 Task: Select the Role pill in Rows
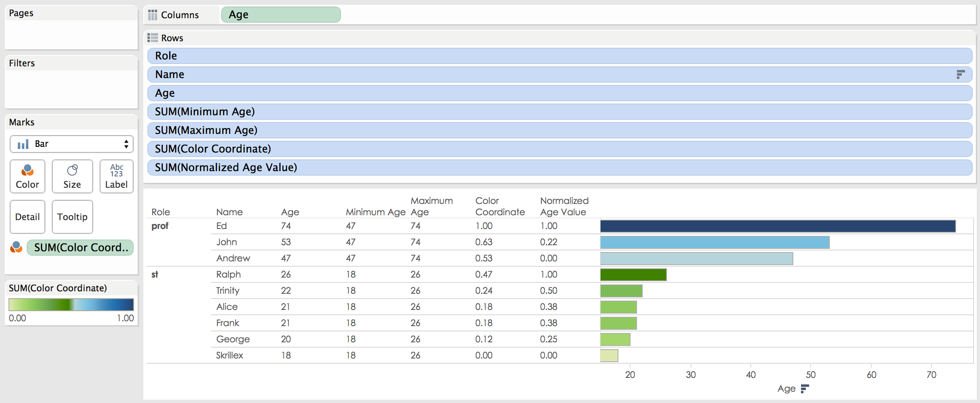click(x=560, y=56)
